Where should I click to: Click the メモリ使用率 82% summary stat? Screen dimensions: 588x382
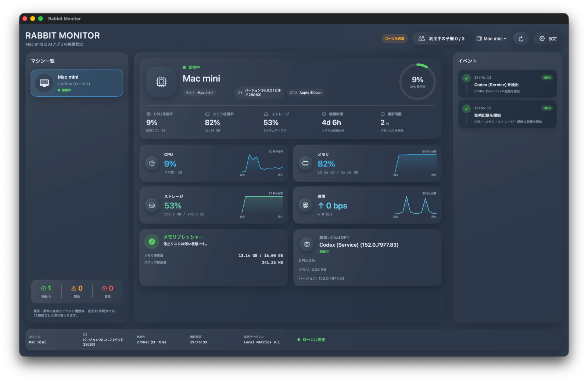219,122
